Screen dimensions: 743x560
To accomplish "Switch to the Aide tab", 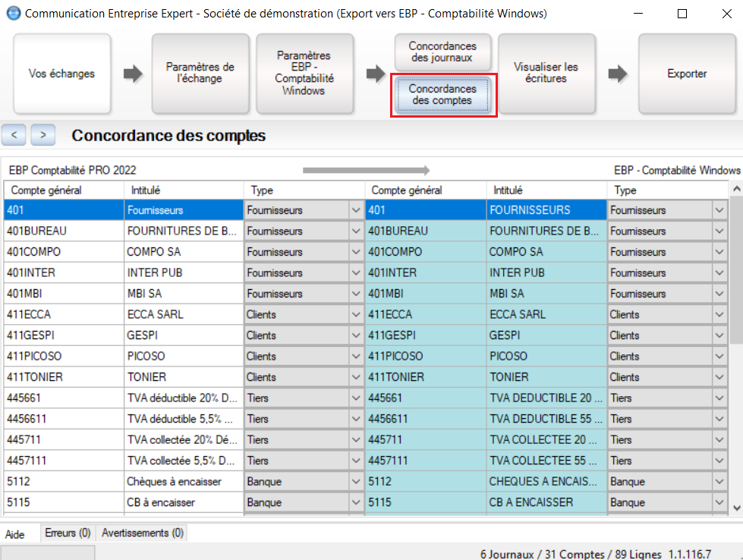I will (15, 534).
